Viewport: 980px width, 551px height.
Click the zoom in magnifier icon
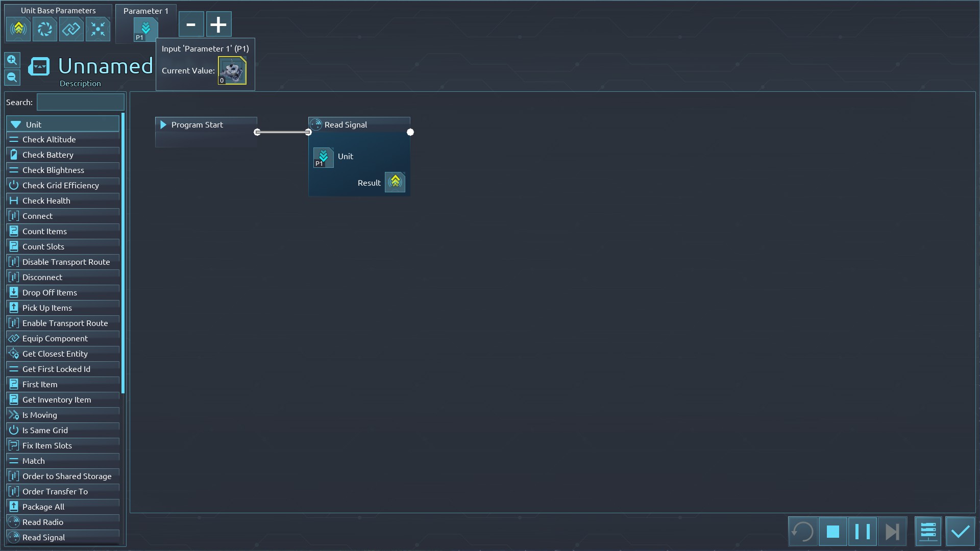click(x=12, y=60)
